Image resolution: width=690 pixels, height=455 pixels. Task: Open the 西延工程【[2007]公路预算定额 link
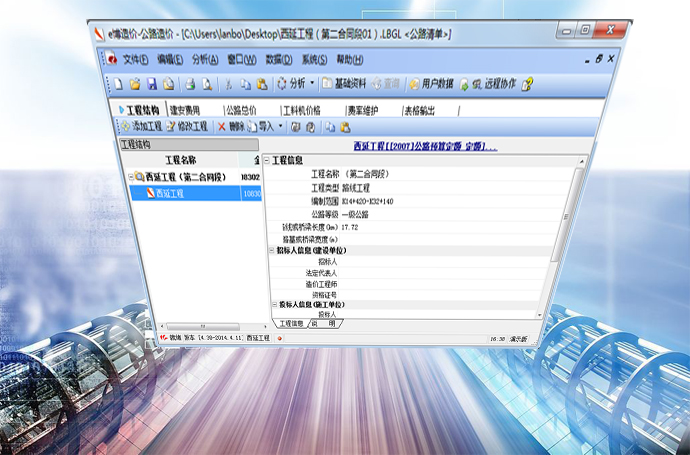(x=425, y=147)
